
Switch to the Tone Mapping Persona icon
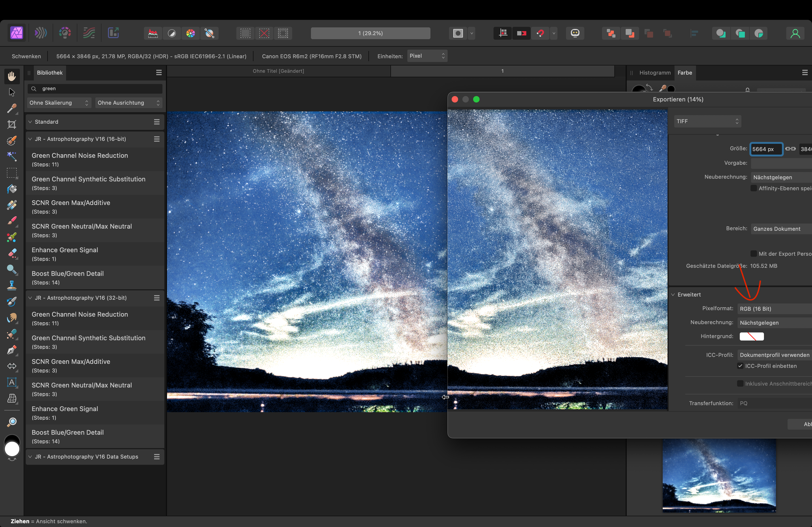click(x=89, y=33)
